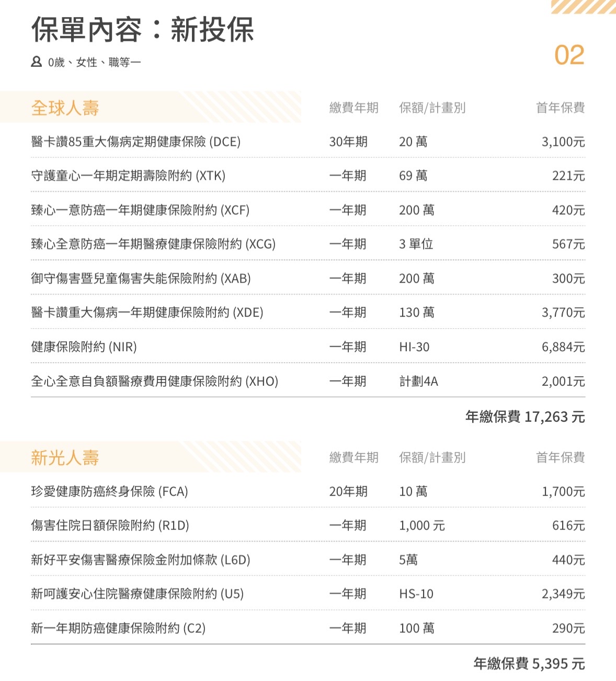Image resolution: width=616 pixels, height=681 pixels.
Task: Click the 保單內容：新投保 page title
Action: point(143,29)
